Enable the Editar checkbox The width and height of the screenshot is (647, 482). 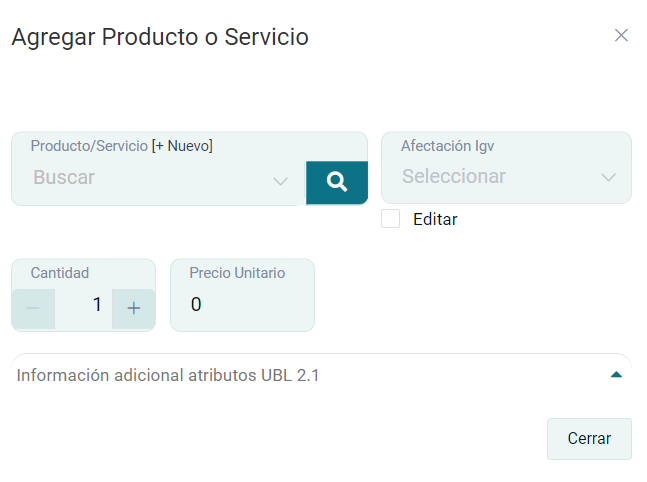391,219
